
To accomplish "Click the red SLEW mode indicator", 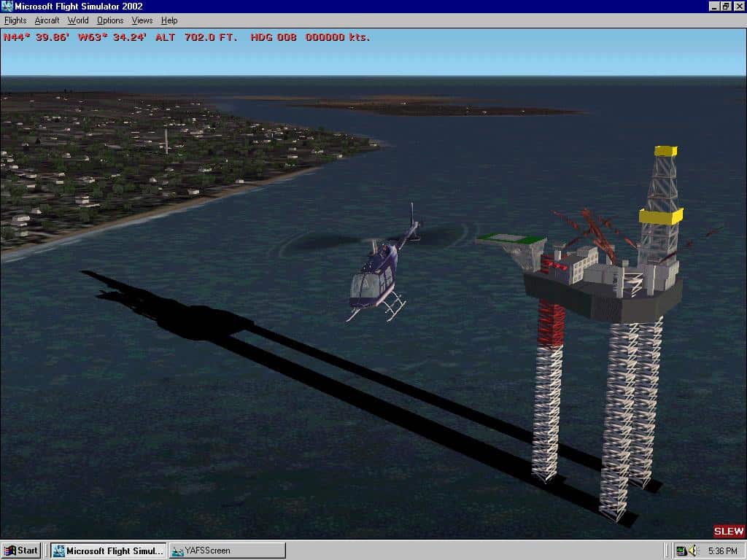I will coord(729,532).
